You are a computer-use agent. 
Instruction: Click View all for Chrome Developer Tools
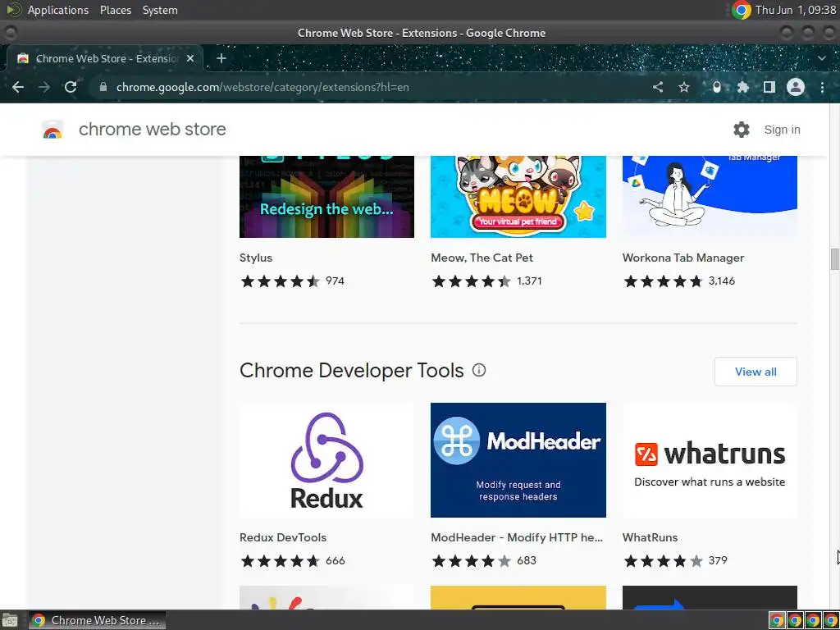(756, 372)
